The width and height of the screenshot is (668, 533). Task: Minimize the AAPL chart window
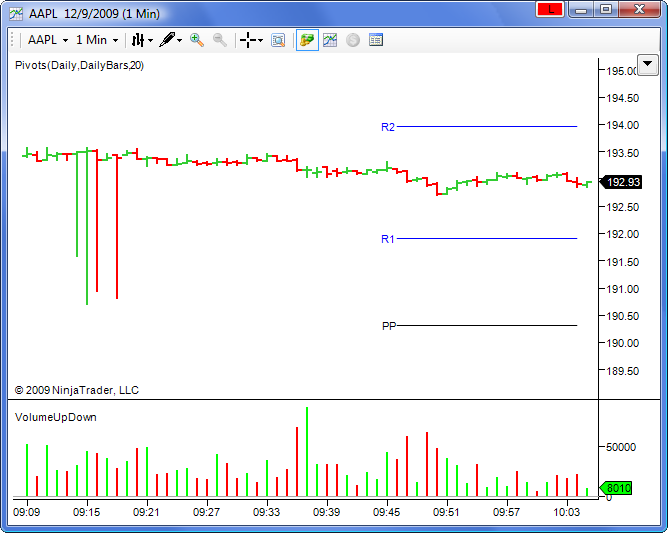[x=581, y=9]
